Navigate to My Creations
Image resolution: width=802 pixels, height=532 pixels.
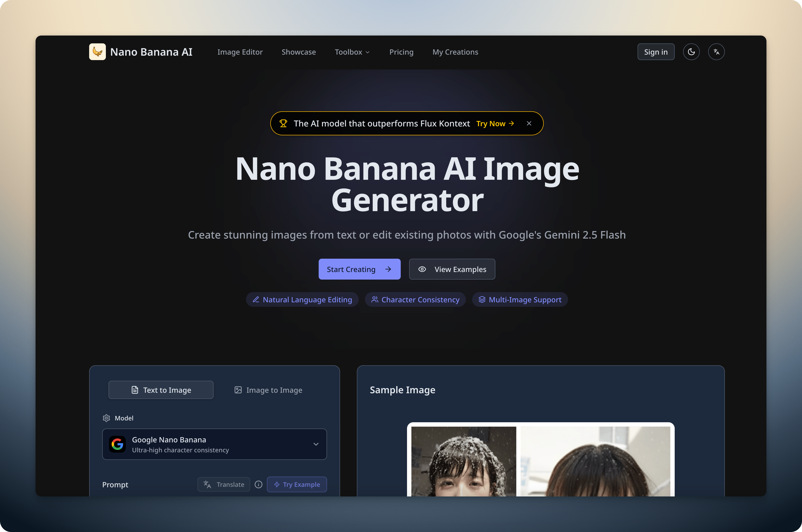(x=455, y=52)
